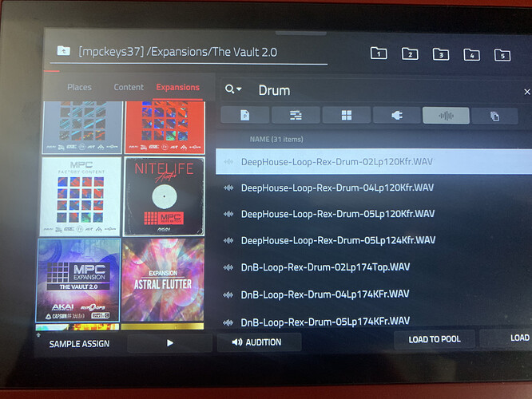The height and width of the screenshot is (399, 532).
Task: Select DeepHouse-Loop-Rex-Drum-02Lp120Kfr.WAV
Action: [374, 162]
